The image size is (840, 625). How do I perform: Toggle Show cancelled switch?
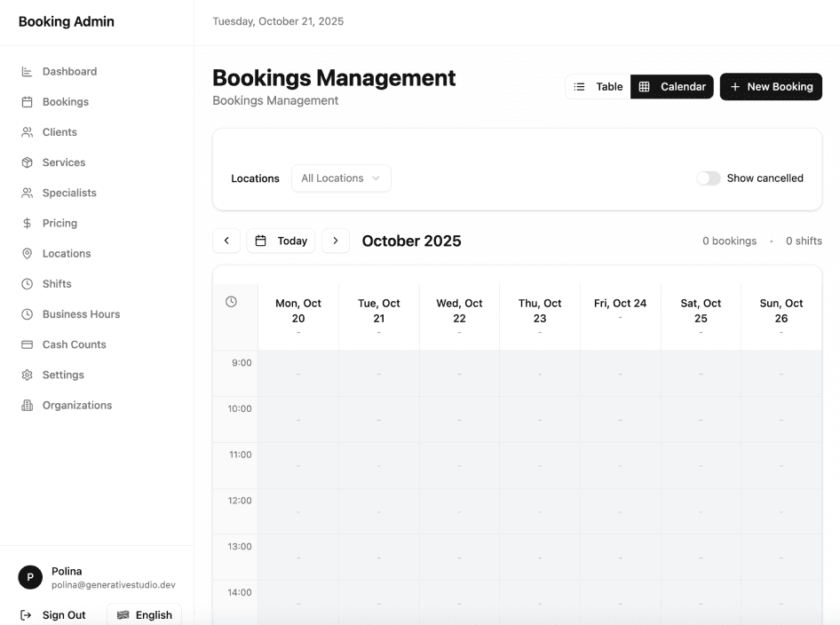tap(709, 178)
